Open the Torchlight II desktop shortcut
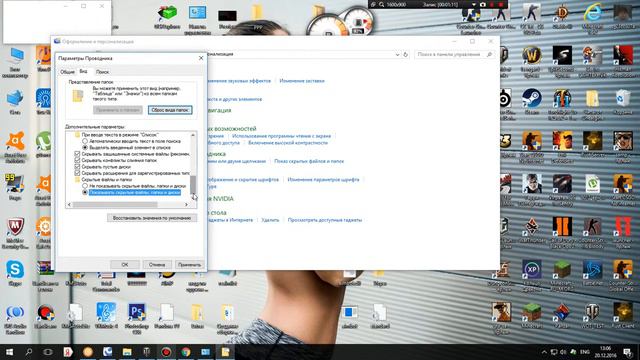Image resolution: width=640 pixels, height=360 pixels. pos(562,99)
